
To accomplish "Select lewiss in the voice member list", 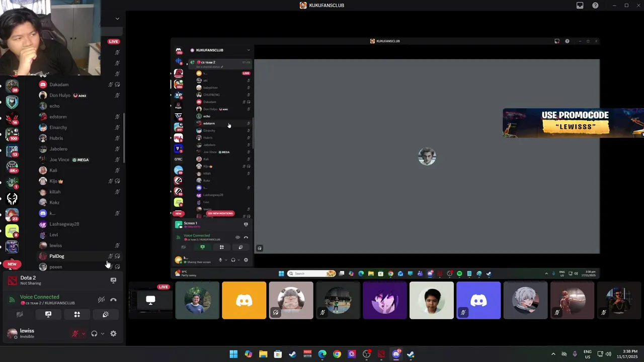I will [x=80, y=245].
